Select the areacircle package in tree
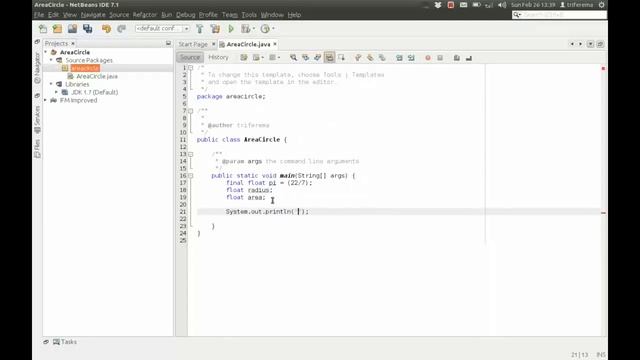Image resolution: width=640 pixels, height=360 pixels. click(85, 68)
